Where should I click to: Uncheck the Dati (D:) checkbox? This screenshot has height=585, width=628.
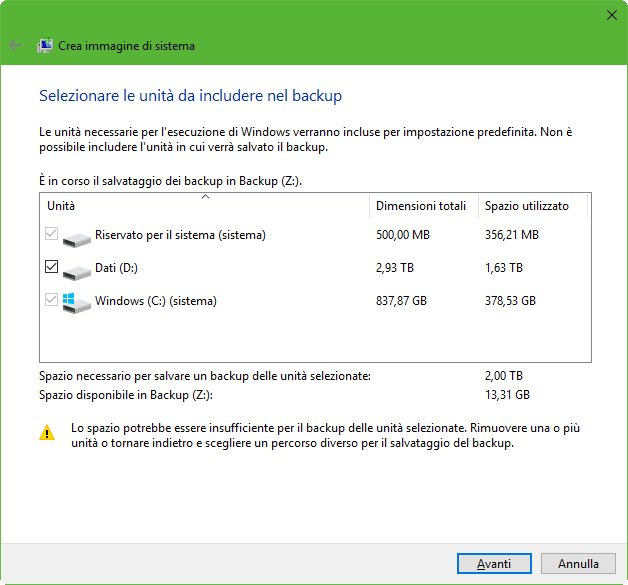point(52,268)
